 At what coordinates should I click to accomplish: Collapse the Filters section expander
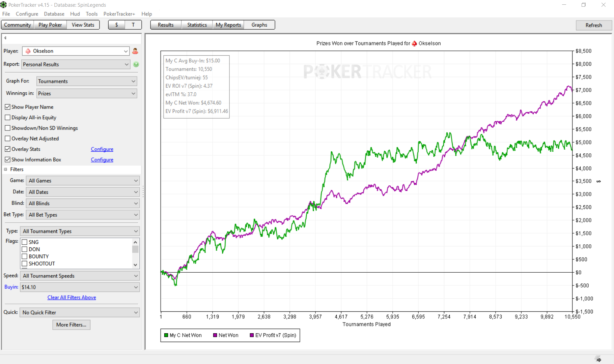[5, 170]
